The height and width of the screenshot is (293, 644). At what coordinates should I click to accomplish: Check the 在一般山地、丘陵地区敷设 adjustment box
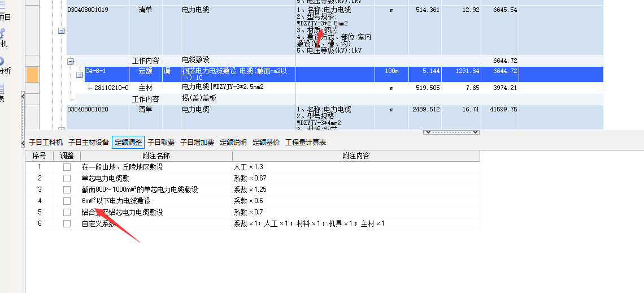(x=67, y=167)
